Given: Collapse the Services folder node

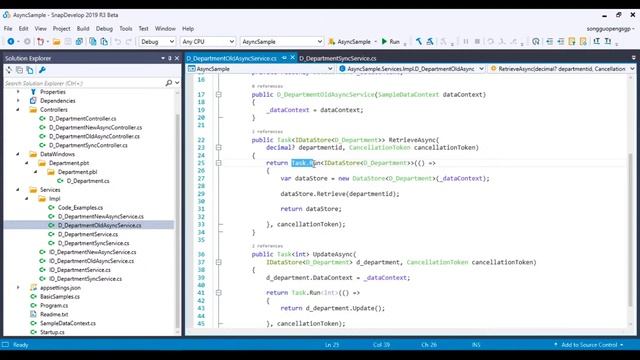Looking at the screenshot, I should pos(18,190).
